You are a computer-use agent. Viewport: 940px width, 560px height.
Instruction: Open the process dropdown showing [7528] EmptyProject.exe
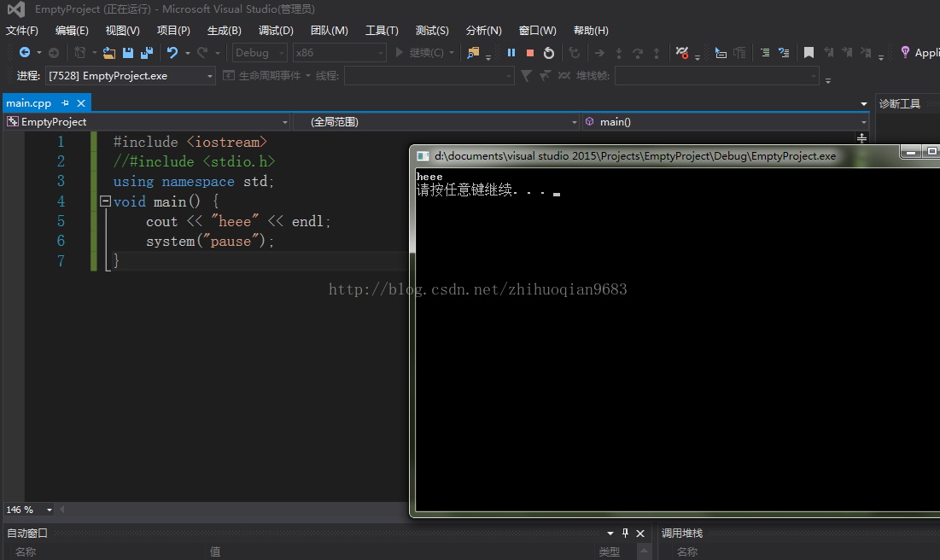(130, 75)
